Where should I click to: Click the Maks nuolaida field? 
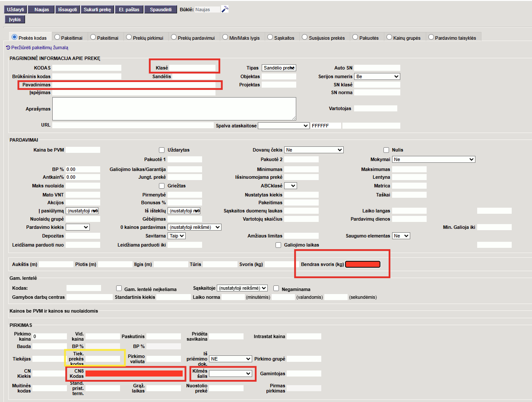coord(83,186)
